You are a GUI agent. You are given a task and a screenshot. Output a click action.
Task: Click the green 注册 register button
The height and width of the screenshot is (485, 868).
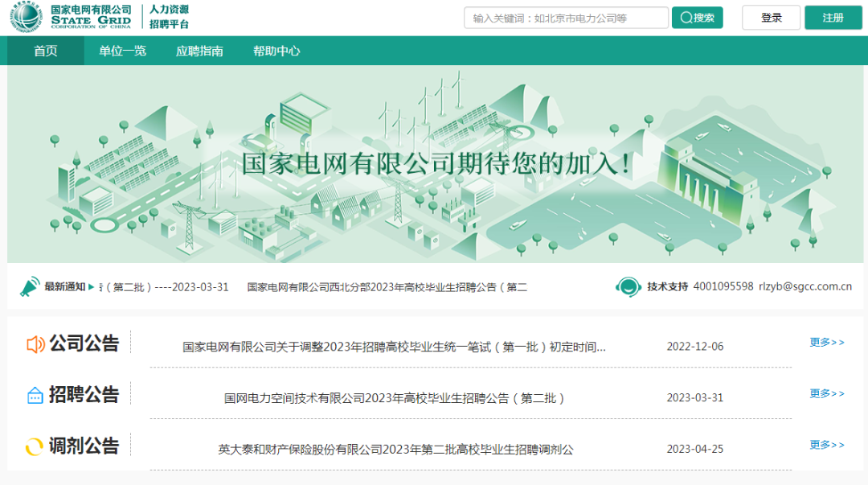pyautogui.click(x=833, y=18)
